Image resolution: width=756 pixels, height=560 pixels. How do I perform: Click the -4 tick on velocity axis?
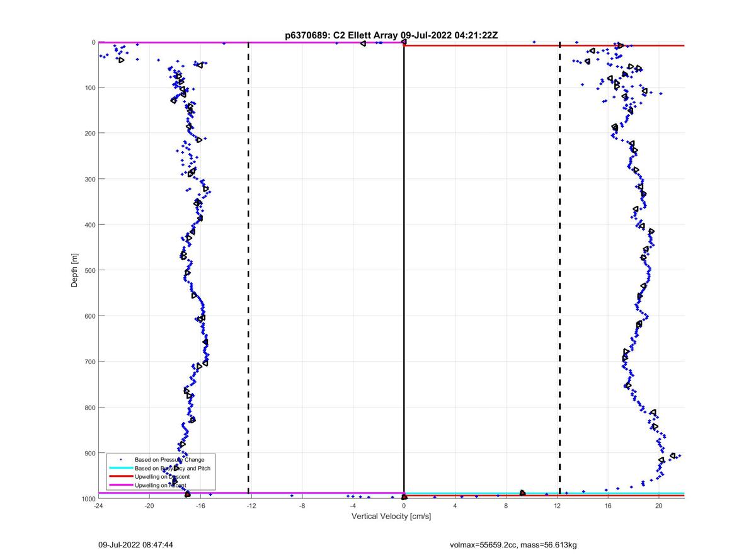(353, 505)
